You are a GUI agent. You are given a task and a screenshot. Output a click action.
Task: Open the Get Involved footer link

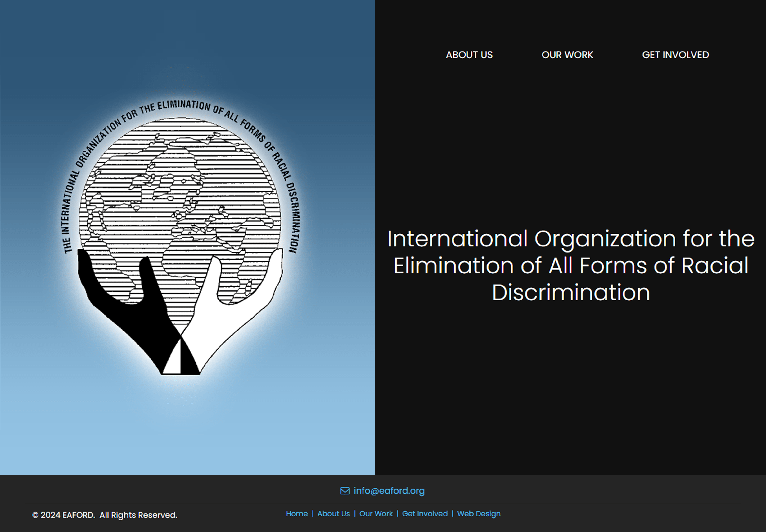click(x=425, y=514)
